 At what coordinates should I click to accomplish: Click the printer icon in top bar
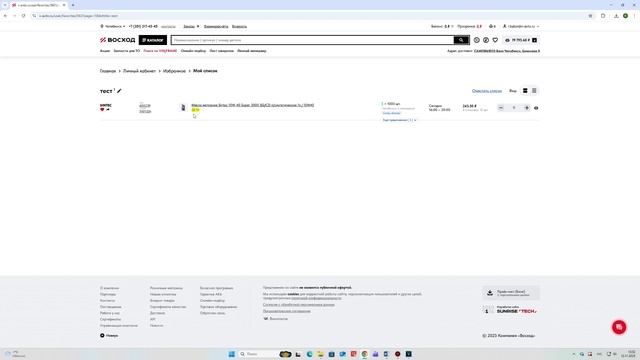pyautogui.click(x=491, y=26)
